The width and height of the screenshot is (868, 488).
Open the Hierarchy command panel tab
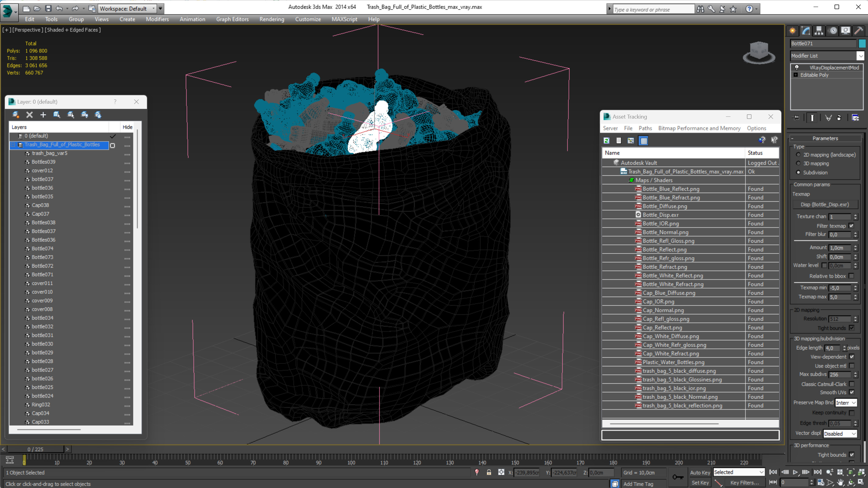click(819, 31)
